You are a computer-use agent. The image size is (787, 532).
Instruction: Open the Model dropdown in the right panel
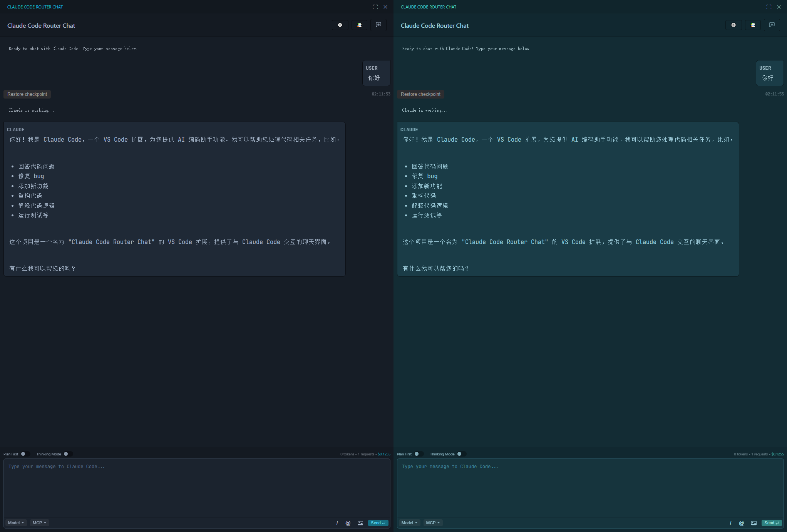409,523
